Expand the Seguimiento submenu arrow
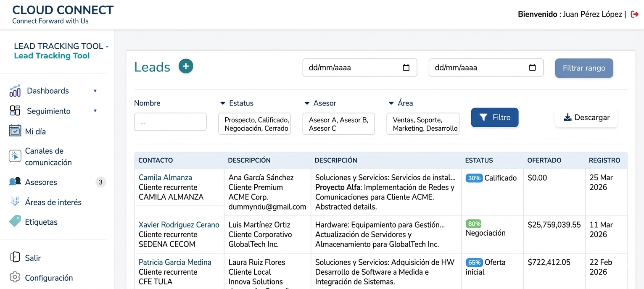The image size is (644, 289). coord(95,111)
